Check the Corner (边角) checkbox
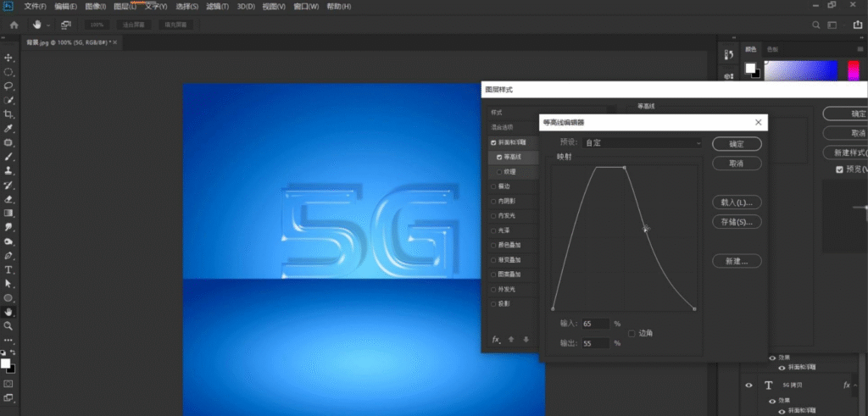This screenshot has width=868, height=416. tap(632, 333)
